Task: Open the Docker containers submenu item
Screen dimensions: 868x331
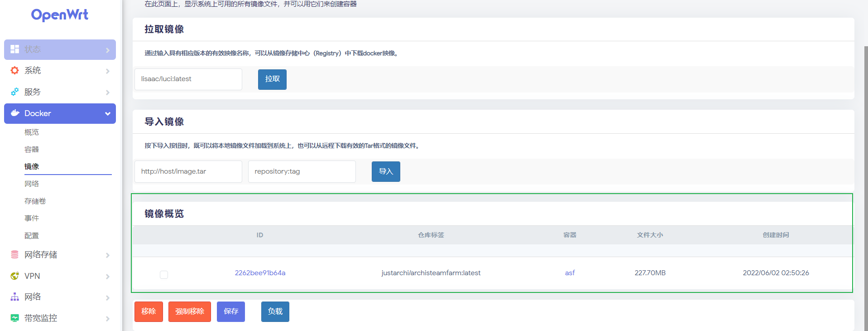Action: tap(32, 149)
